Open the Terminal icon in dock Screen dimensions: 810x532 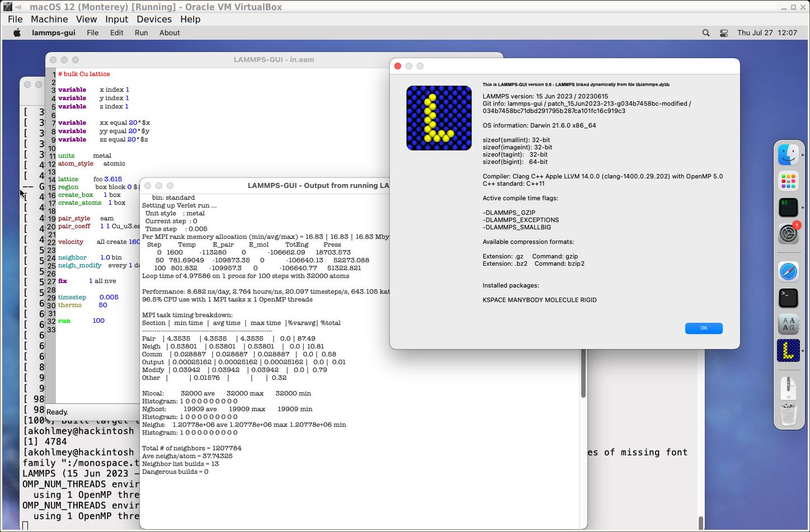tap(788, 298)
